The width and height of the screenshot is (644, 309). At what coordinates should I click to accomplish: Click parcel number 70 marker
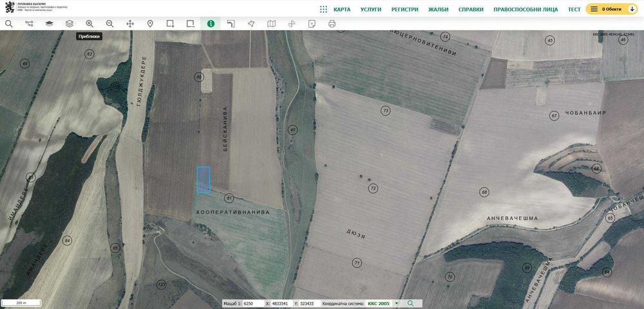[450, 277]
